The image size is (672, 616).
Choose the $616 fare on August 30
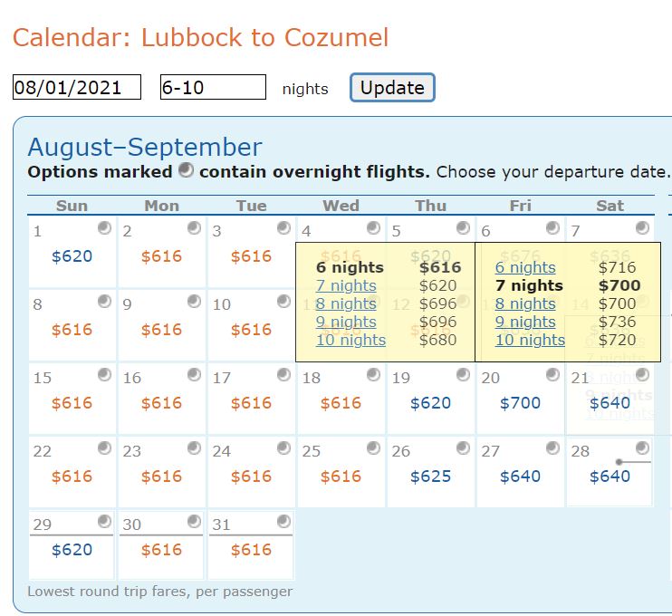click(x=161, y=550)
